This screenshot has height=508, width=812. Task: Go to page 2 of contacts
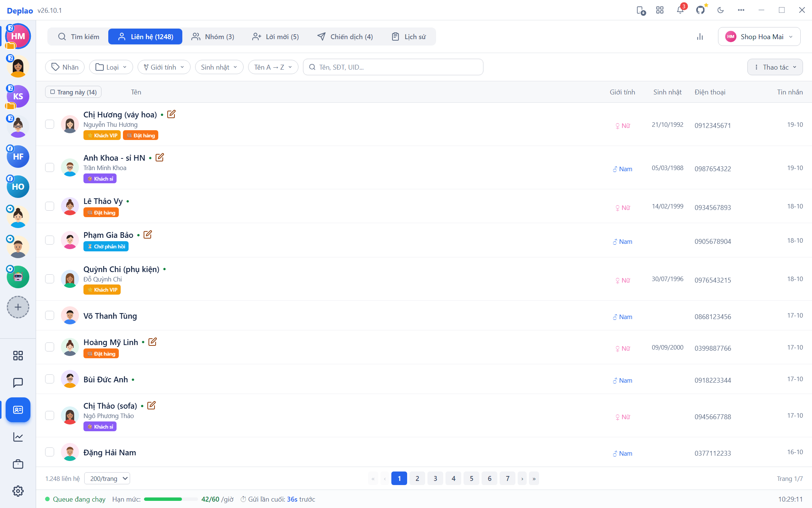417,479
